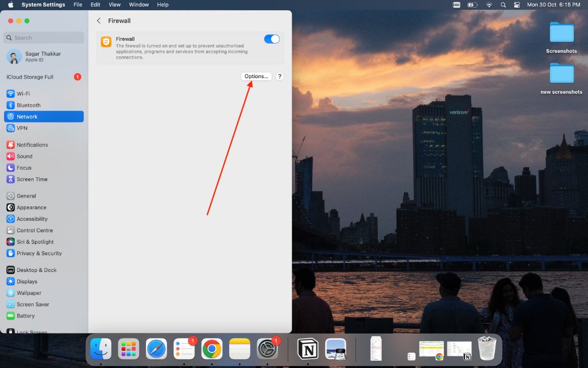Open Privacy & Security settings
588x368 pixels.
[39, 254]
